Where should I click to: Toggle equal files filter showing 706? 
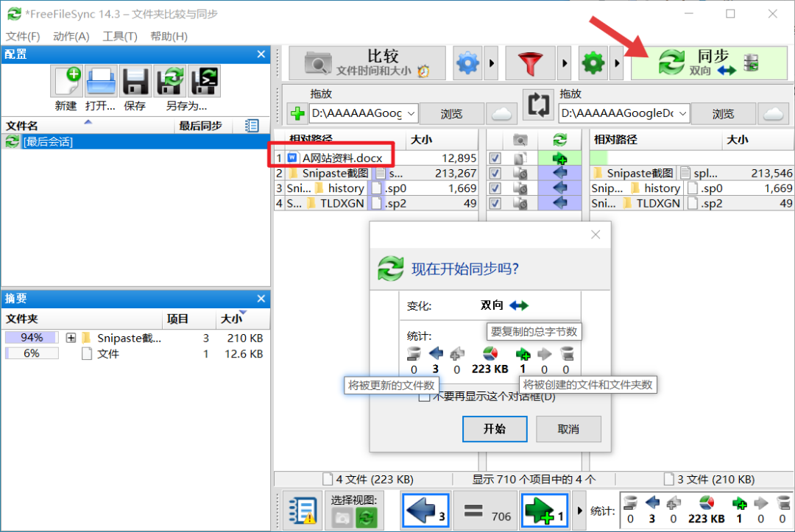[486, 510]
